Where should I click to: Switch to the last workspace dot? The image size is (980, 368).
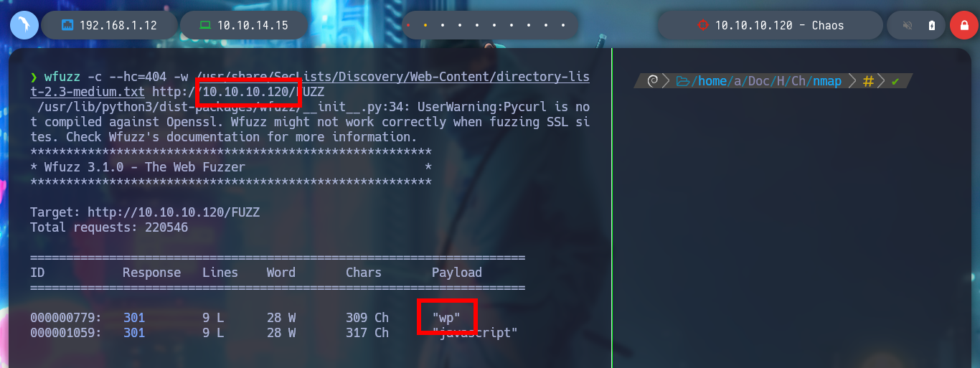tap(563, 25)
